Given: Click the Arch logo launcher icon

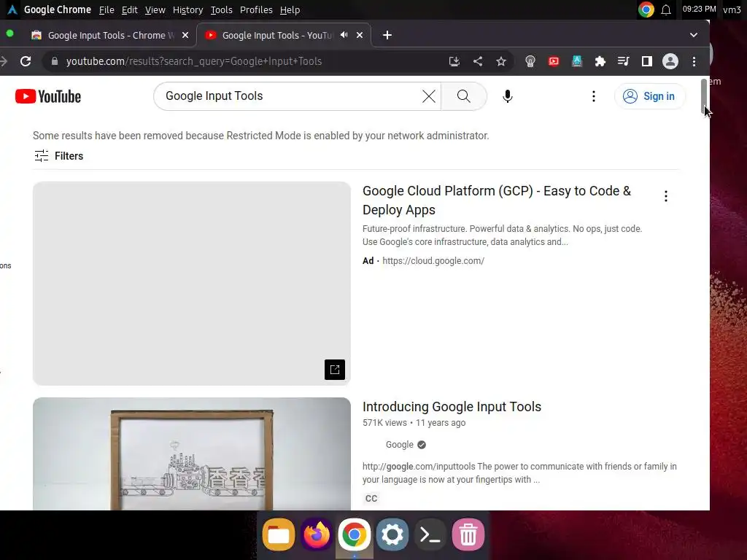Looking at the screenshot, I should tap(12, 9).
